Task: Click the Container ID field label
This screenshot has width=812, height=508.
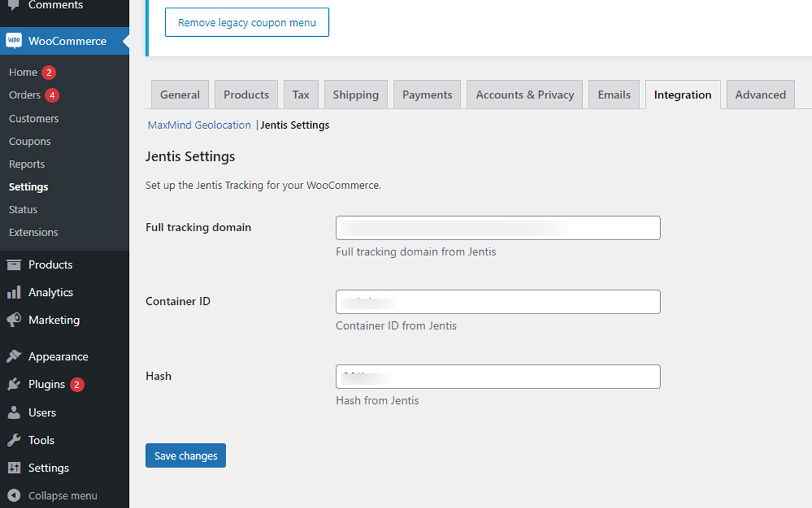Action: 178,301
